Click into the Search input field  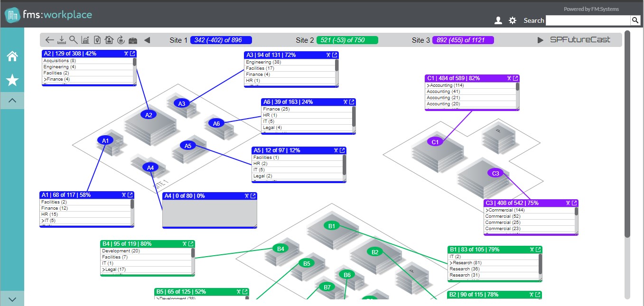tap(588, 20)
